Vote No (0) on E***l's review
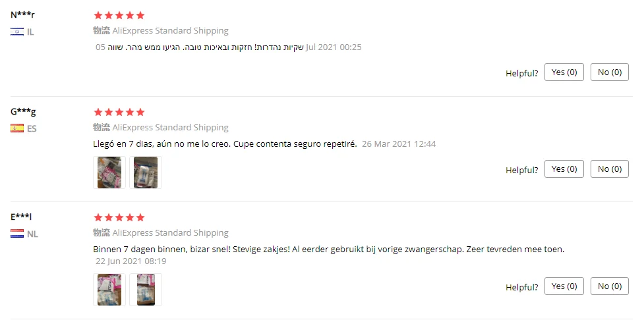Viewport: 644px width, 320px height. (x=610, y=286)
